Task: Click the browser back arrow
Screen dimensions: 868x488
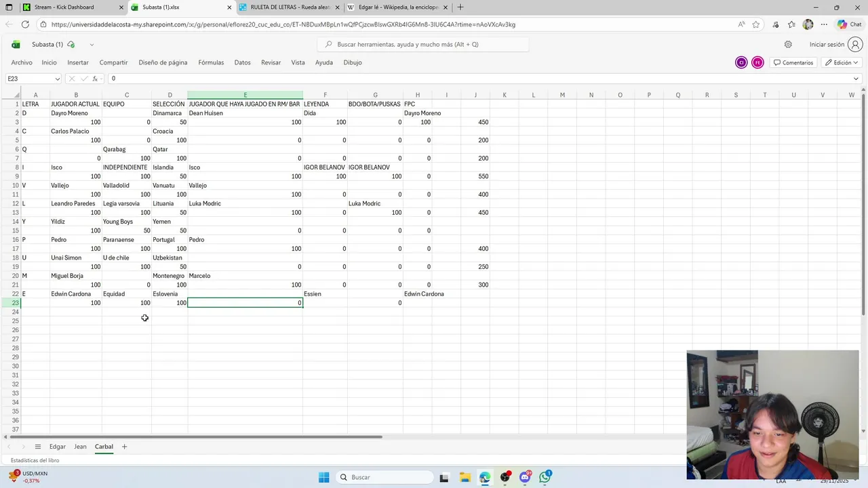Action: pos(9,24)
